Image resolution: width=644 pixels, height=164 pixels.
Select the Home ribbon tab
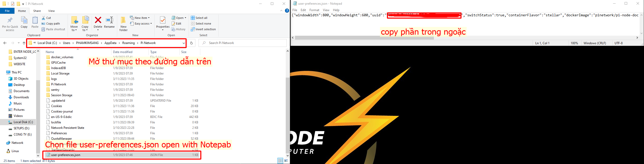[22, 11]
